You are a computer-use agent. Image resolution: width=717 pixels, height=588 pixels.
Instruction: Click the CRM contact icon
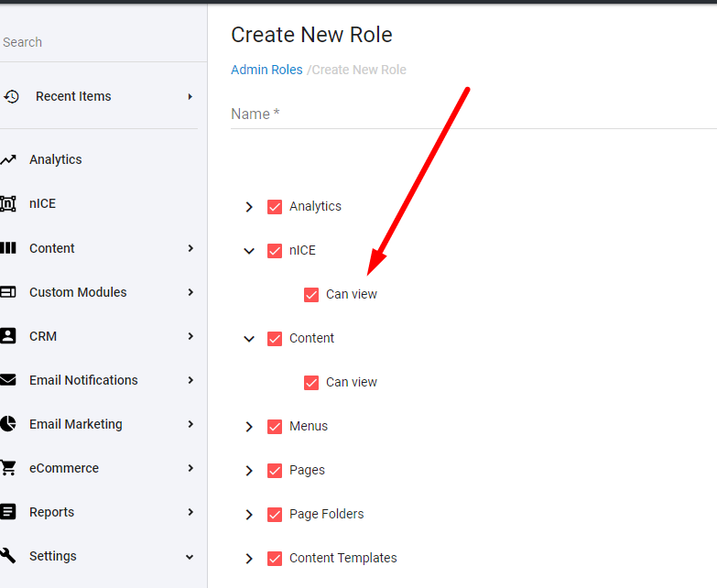pos(8,336)
